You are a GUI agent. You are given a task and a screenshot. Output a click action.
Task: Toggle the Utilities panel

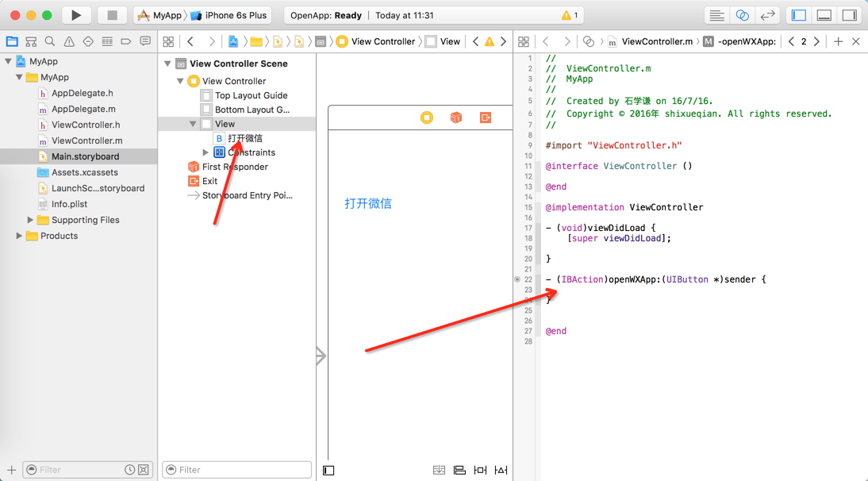850,16
